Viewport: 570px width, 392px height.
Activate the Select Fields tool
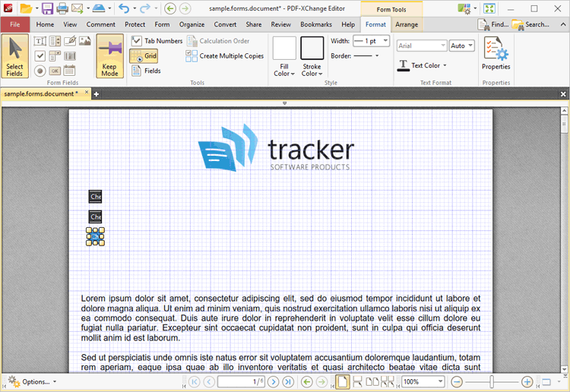point(15,56)
